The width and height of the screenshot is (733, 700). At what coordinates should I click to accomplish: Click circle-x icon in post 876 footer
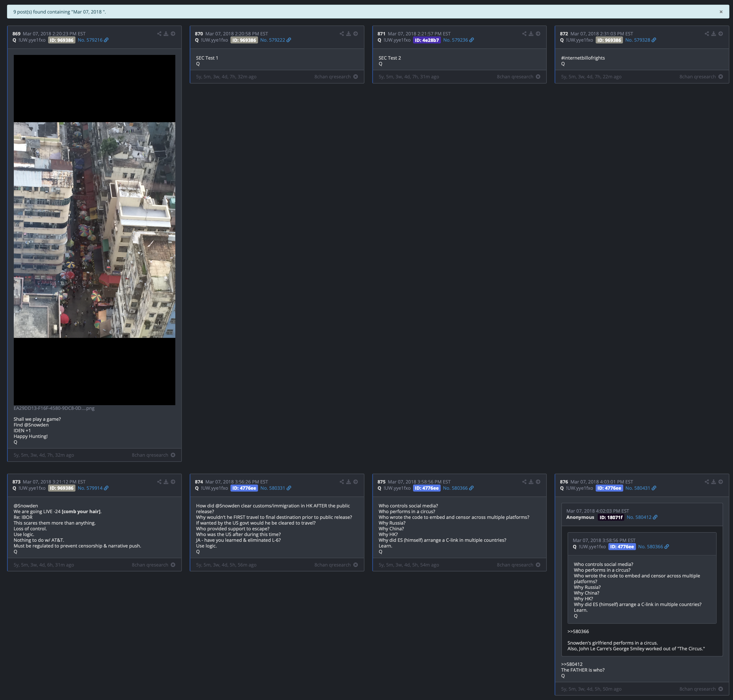(721, 689)
